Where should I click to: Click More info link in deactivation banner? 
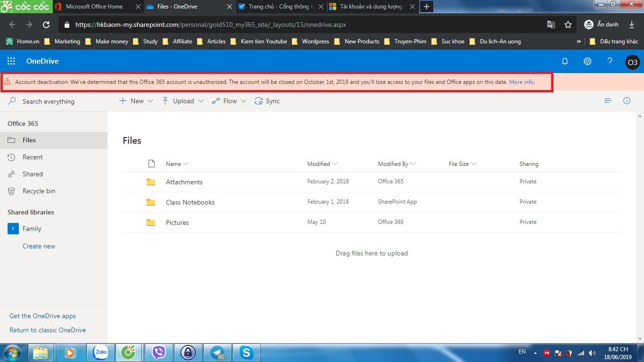point(522,82)
